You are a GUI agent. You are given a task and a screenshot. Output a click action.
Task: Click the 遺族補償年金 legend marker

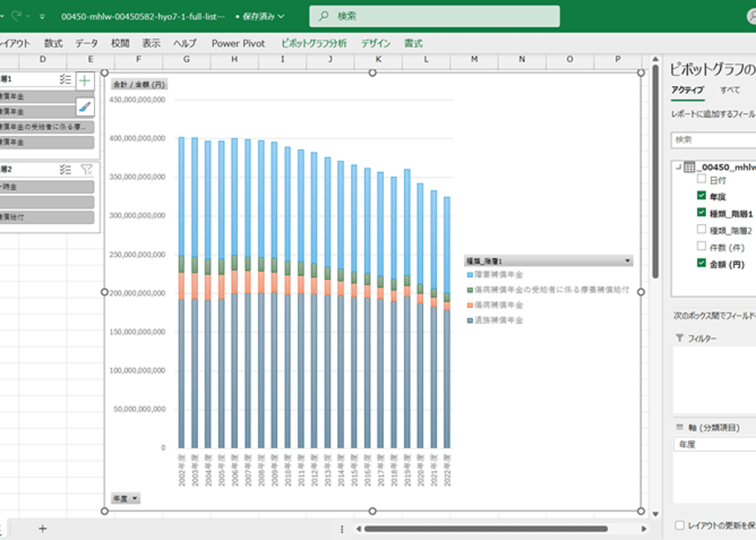point(470,320)
